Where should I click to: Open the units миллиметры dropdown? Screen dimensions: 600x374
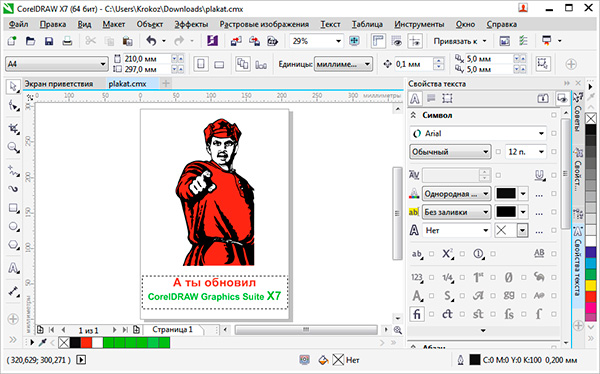(x=367, y=64)
